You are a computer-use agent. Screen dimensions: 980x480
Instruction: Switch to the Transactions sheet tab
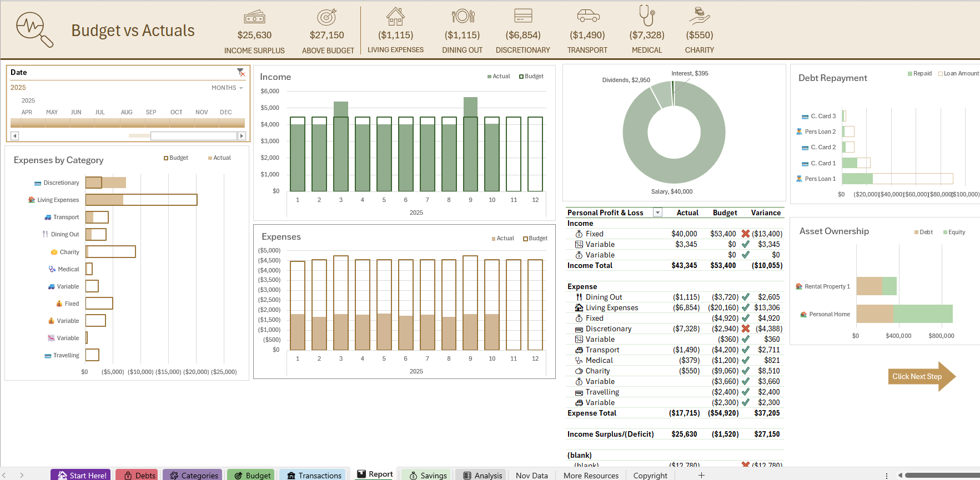click(x=313, y=475)
